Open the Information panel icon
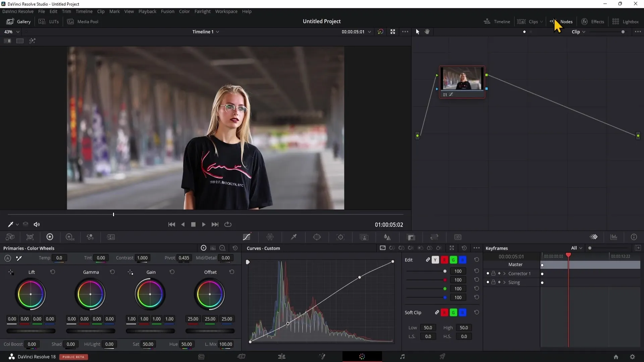Viewport: 644px width, 362px height. click(634, 237)
